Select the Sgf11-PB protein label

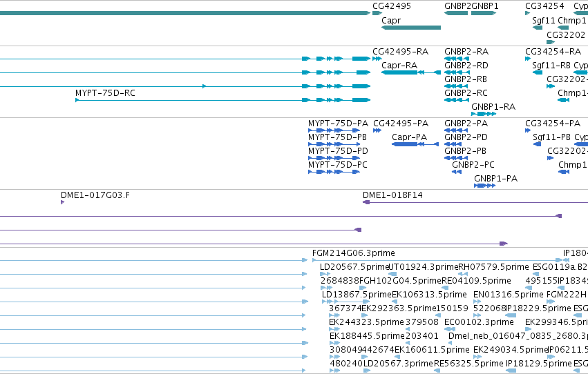click(551, 137)
